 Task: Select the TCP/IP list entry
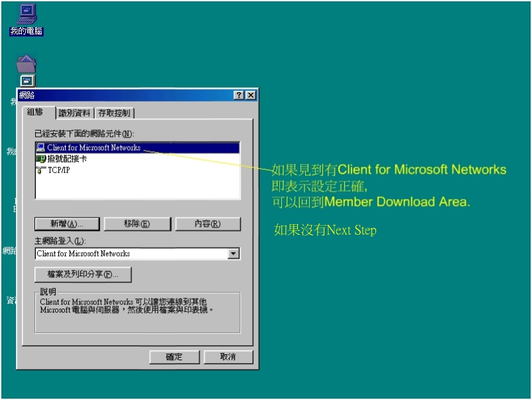(x=137, y=170)
